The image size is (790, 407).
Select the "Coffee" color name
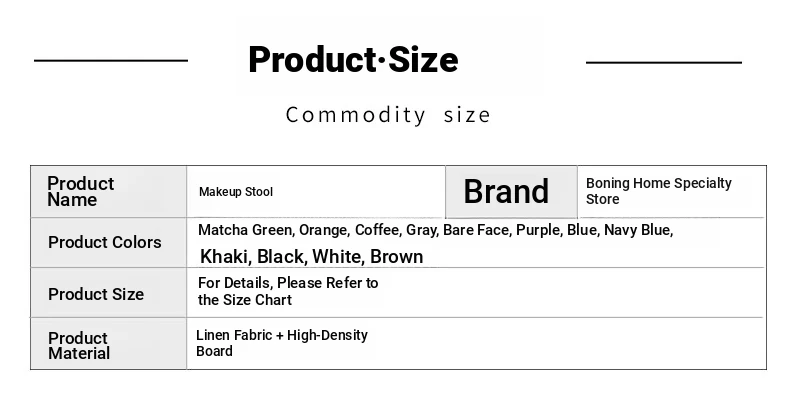click(x=378, y=230)
